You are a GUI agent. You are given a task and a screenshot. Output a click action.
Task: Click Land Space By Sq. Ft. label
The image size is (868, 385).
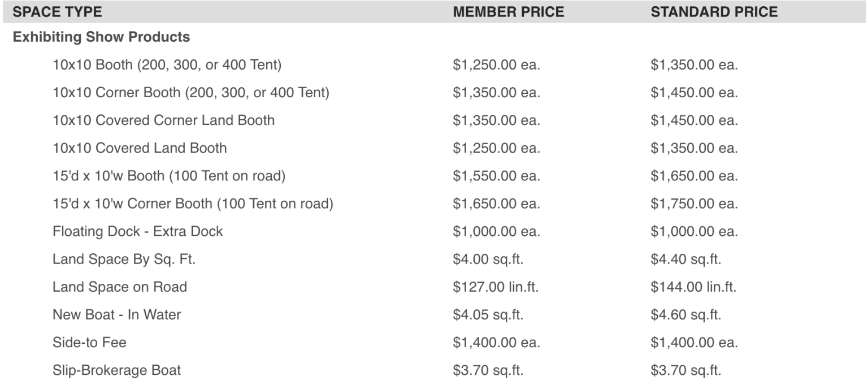click(124, 259)
